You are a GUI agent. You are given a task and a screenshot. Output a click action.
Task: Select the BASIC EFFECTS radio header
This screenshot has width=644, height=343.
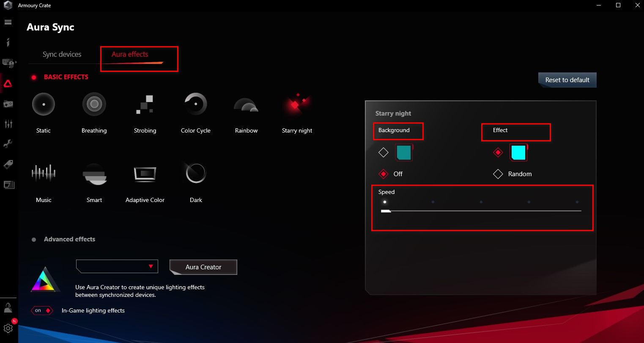(34, 77)
